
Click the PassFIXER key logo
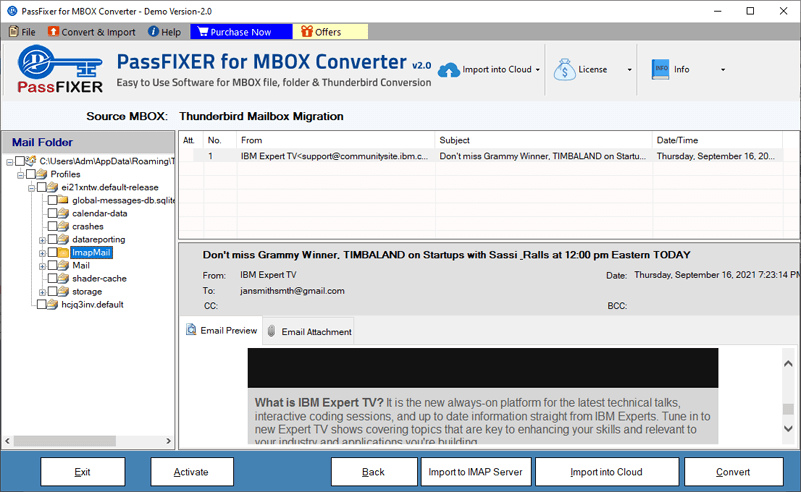coord(60,69)
